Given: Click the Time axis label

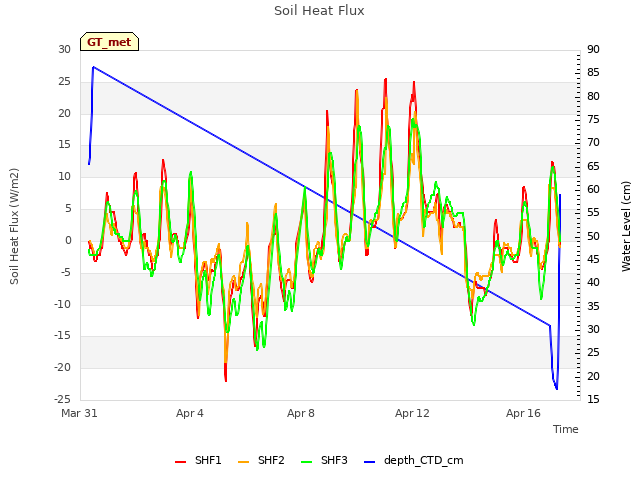Looking at the screenshot, I should 566,429.
